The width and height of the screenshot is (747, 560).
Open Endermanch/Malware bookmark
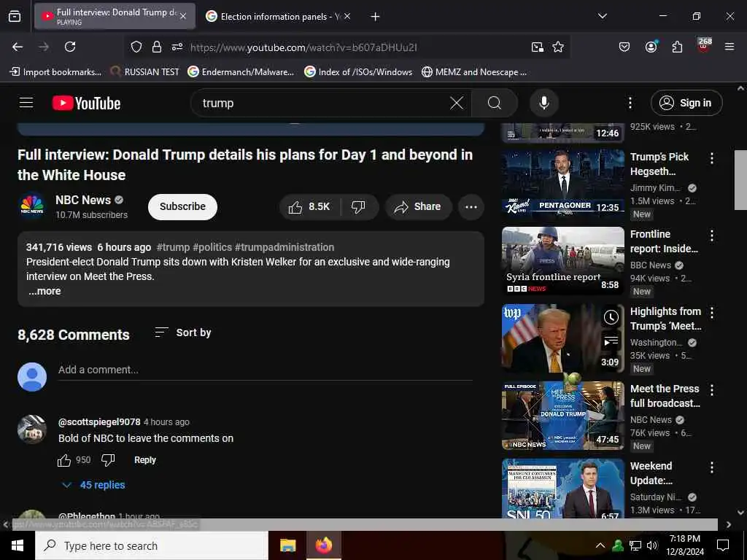point(241,72)
